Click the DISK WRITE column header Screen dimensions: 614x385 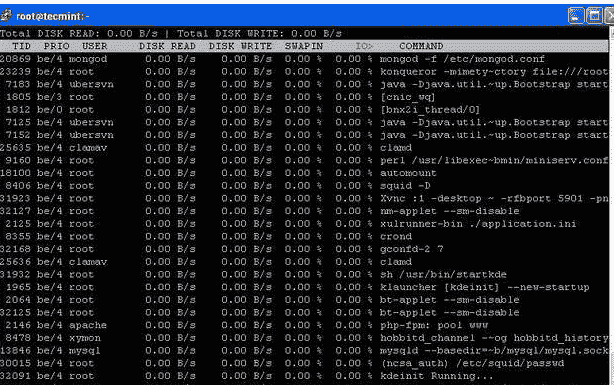[x=240, y=46]
